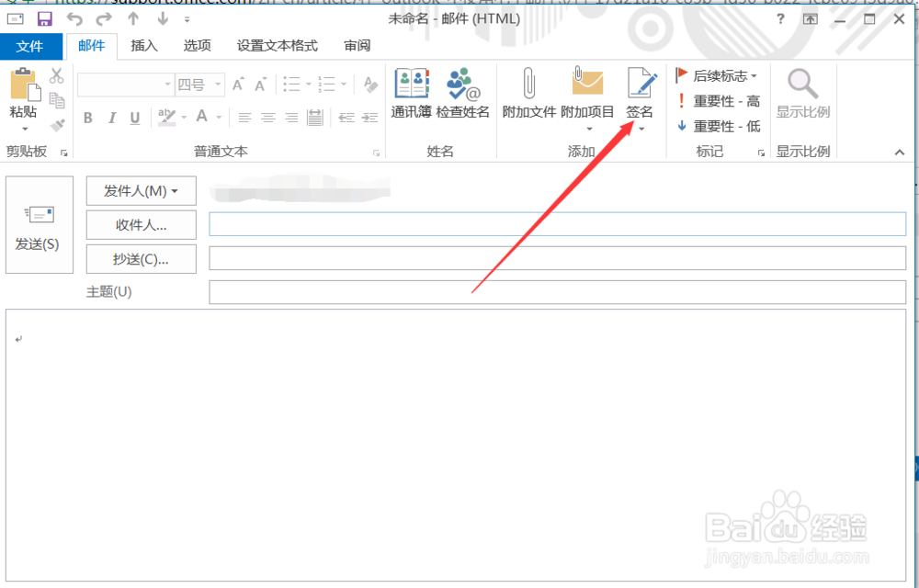Switch to the 邮件 tab
The image size is (919, 588).
(x=91, y=46)
